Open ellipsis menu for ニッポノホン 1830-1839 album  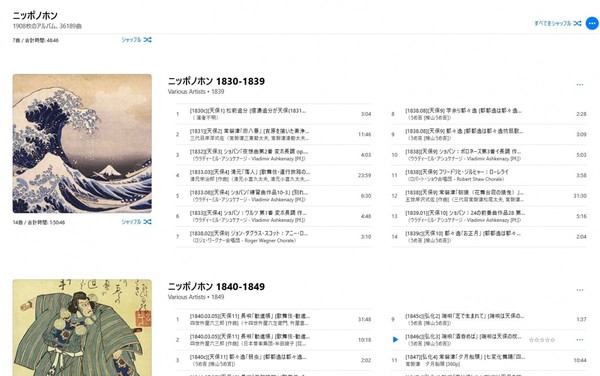point(580,85)
